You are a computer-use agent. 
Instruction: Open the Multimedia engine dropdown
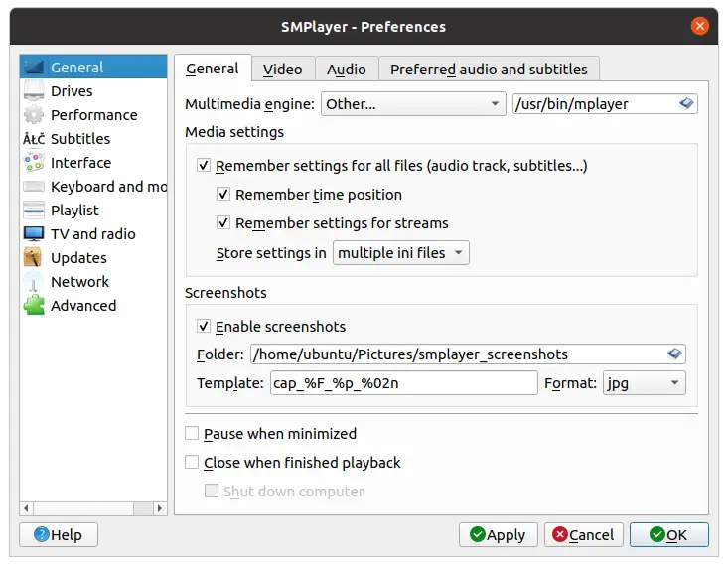click(x=413, y=103)
